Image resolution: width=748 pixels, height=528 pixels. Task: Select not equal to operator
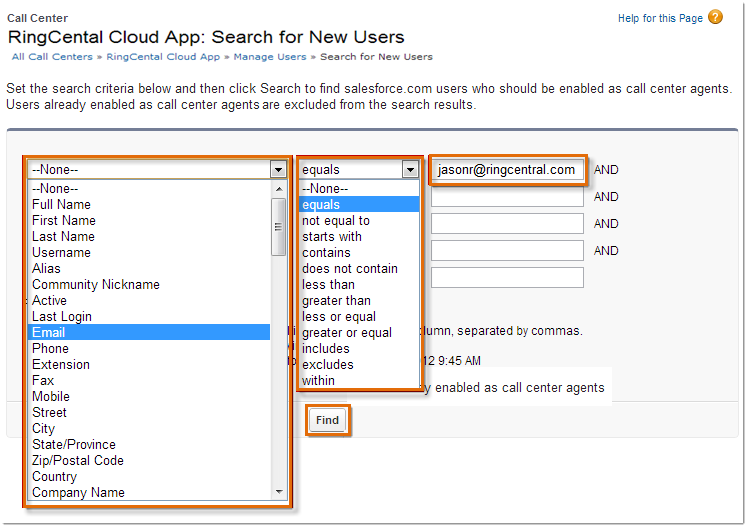click(x=359, y=220)
